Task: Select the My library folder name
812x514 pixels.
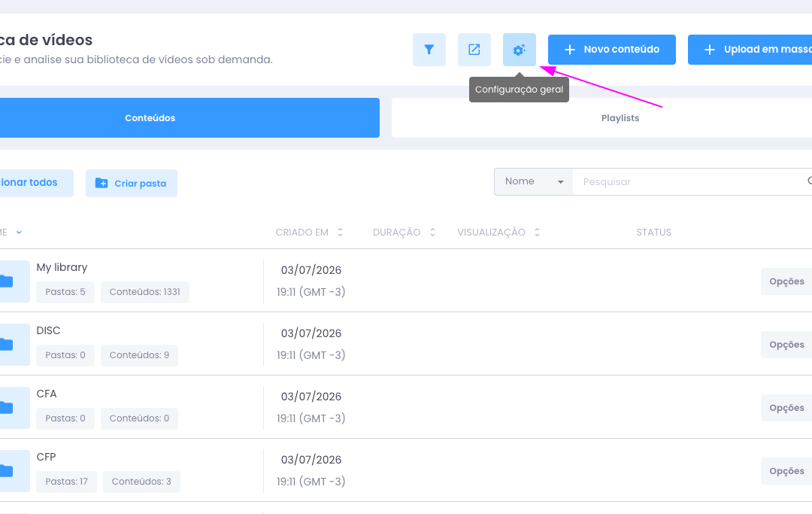Action: coord(62,267)
